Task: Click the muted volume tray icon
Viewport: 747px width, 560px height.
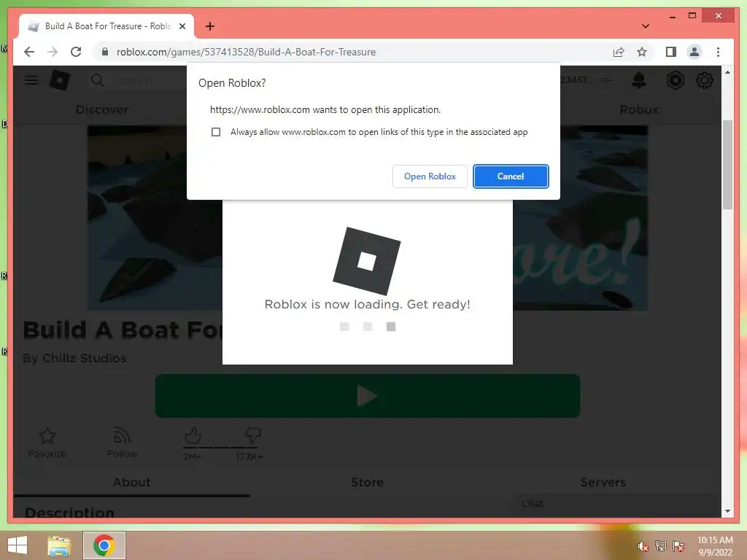Action: pos(643,546)
